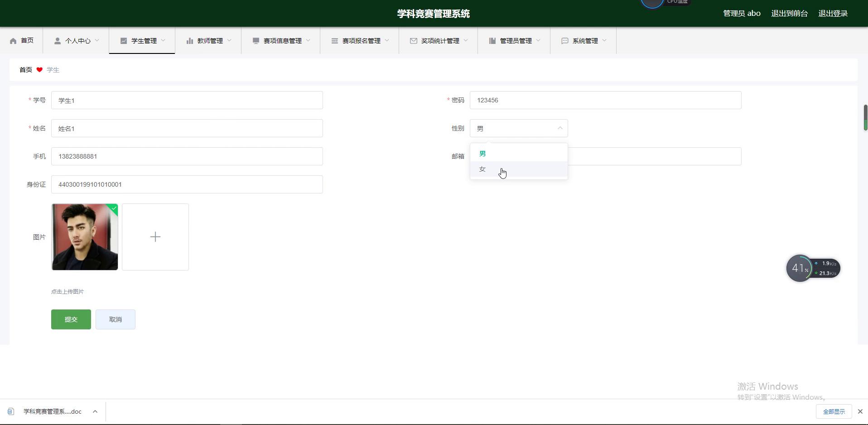
Task: Click the bar chart icon for 教师管理
Action: click(189, 41)
